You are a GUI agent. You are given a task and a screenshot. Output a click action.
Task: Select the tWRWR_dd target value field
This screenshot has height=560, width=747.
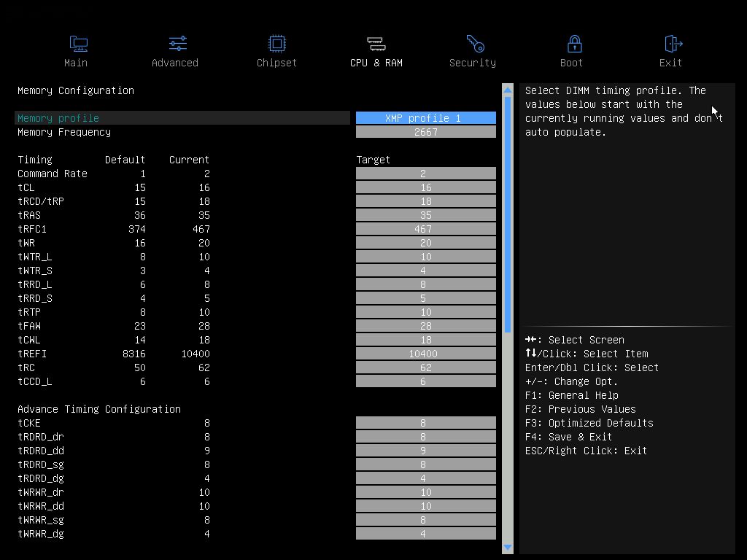click(426, 506)
